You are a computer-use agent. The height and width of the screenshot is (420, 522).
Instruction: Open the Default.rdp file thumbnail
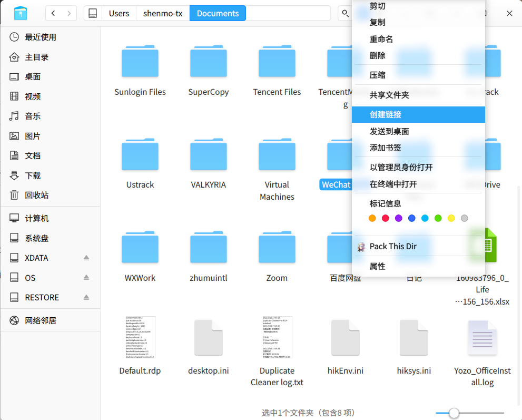click(140, 337)
